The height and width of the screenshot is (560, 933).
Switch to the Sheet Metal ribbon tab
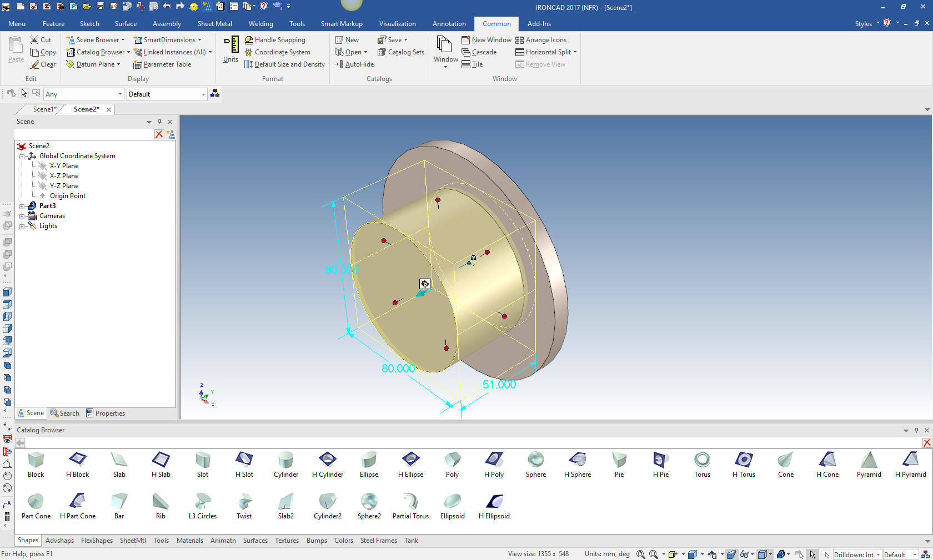214,24
